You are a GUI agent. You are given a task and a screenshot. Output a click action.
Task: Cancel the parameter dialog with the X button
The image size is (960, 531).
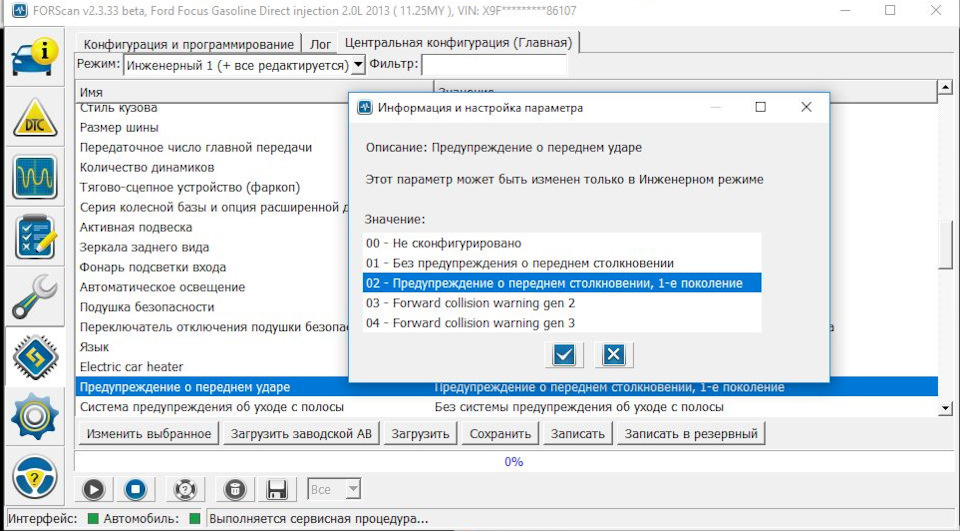pyautogui.click(x=613, y=355)
